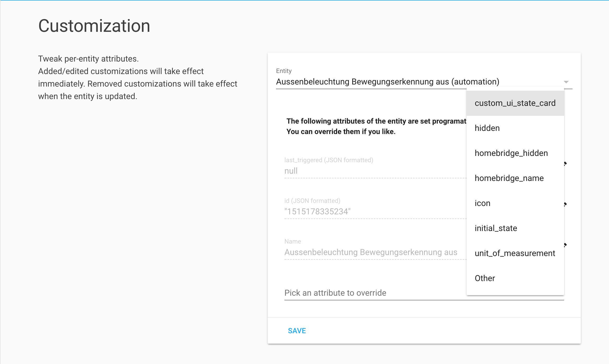This screenshot has width=609, height=364.
Task: Click the Name field for Aussenbeleuchtung
Action: [x=371, y=252]
